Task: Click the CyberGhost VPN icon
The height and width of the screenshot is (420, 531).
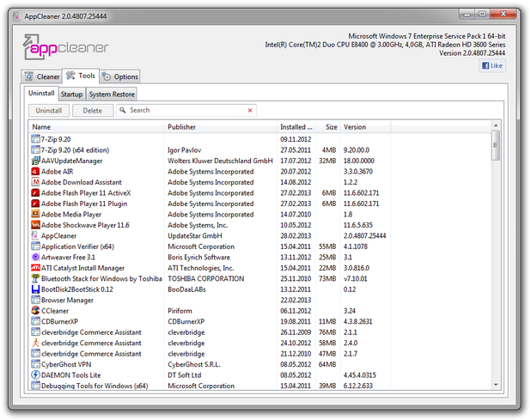Action: click(x=35, y=364)
